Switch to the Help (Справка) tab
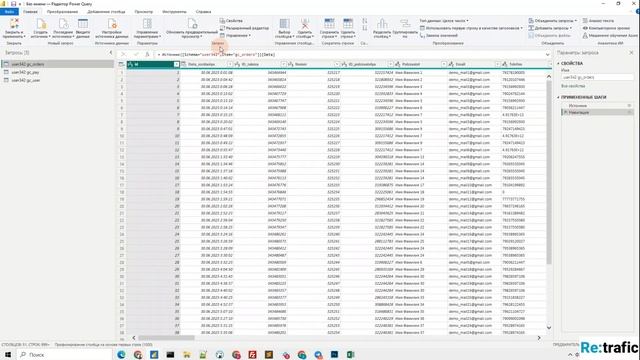Screen dimensions: 640x360 pos(203,12)
